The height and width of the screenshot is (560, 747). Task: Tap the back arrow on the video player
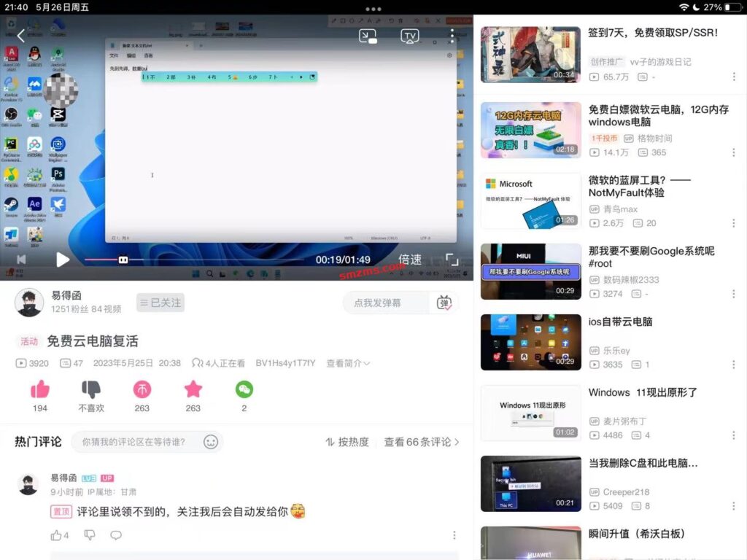tap(20, 36)
